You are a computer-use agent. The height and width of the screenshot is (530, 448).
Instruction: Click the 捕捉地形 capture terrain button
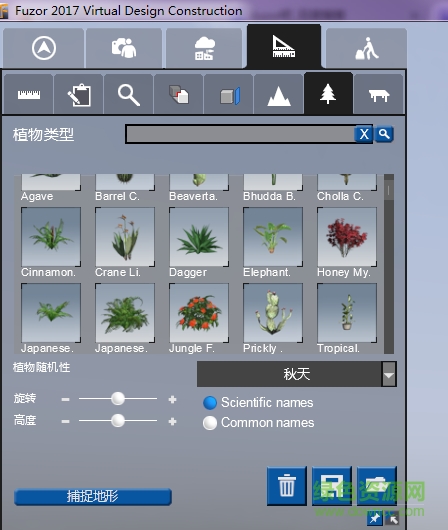(x=93, y=497)
